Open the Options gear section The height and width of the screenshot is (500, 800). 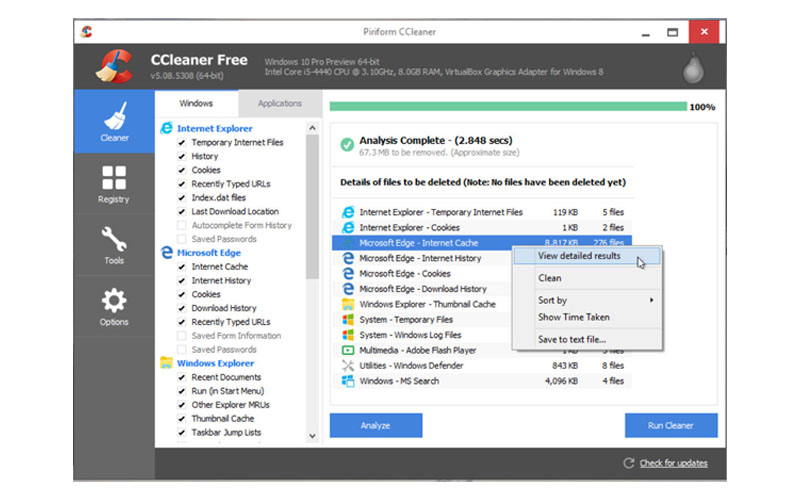click(x=114, y=307)
